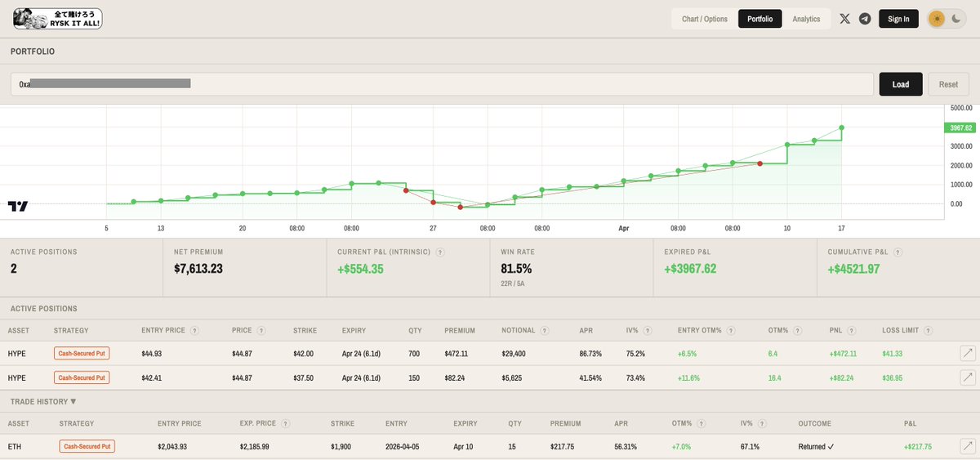Click the 2026-04-05 entry date cell
The height and width of the screenshot is (460, 980).
click(403, 447)
